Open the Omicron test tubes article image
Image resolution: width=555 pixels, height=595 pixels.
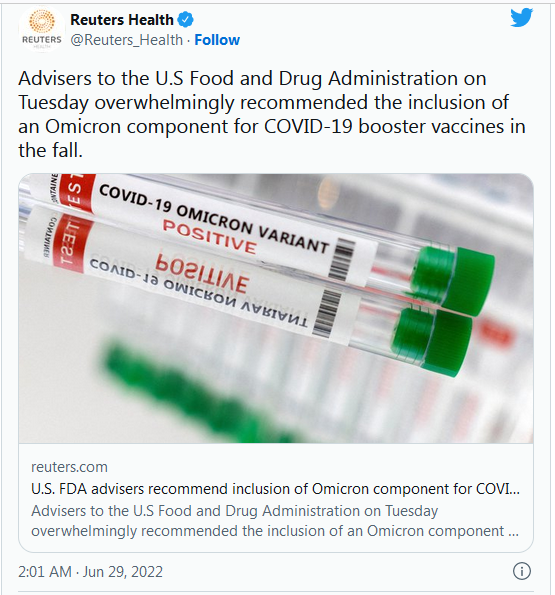click(x=276, y=308)
